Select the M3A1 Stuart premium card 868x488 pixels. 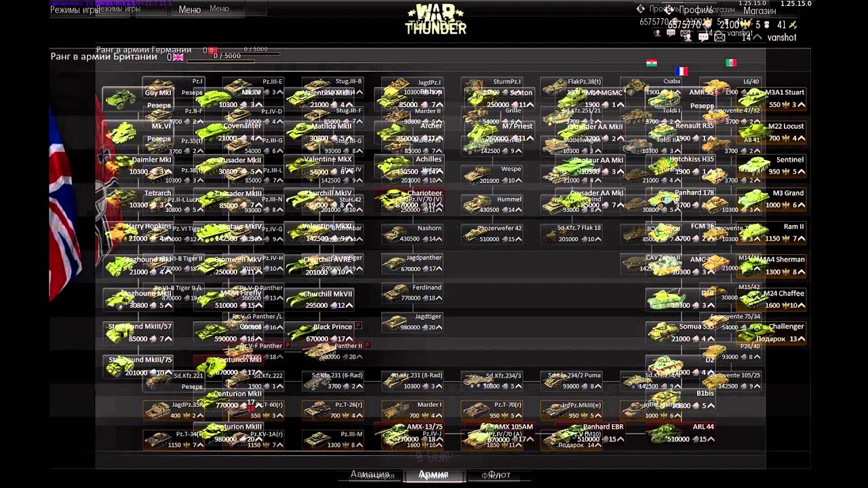point(771,99)
